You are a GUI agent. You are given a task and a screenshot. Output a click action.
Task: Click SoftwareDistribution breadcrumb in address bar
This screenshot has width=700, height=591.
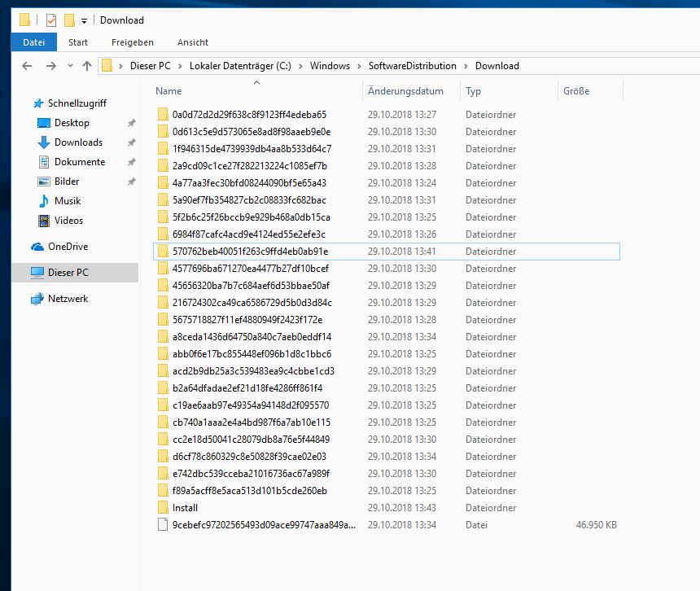click(412, 66)
